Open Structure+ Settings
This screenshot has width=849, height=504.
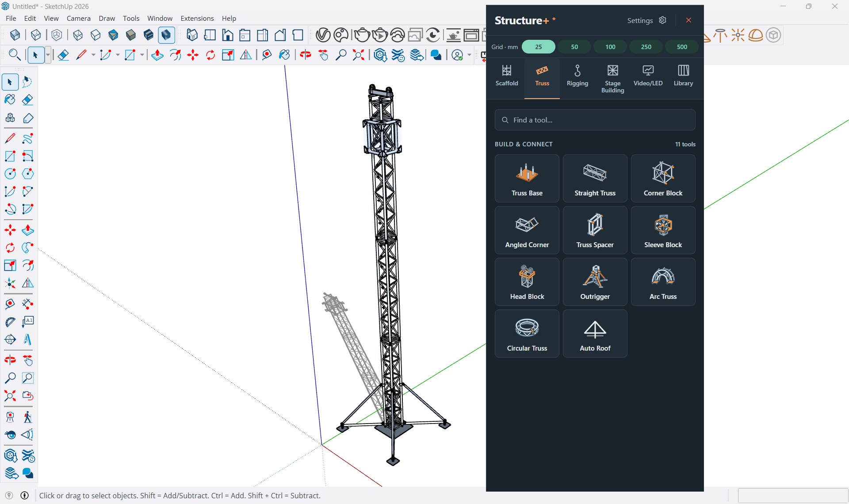tap(646, 20)
